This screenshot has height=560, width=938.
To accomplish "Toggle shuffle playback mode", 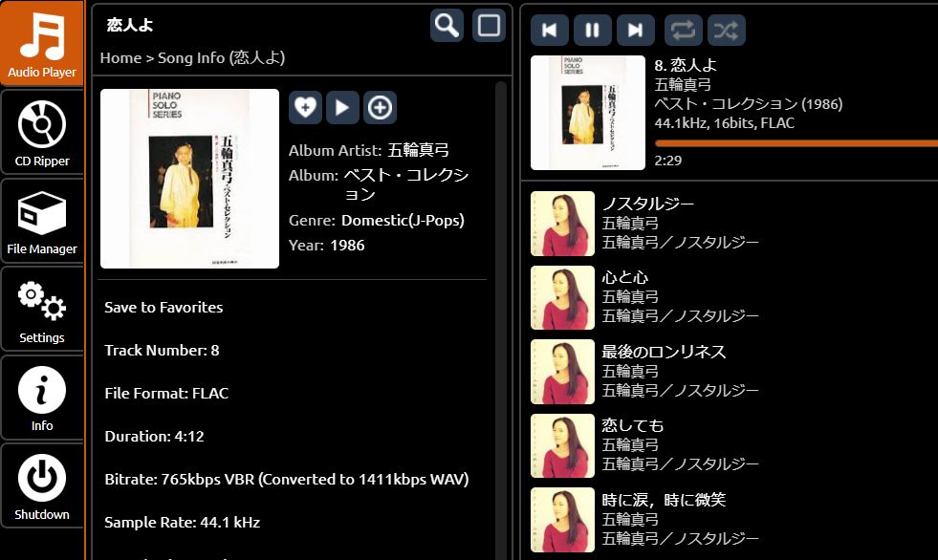I will [x=726, y=30].
